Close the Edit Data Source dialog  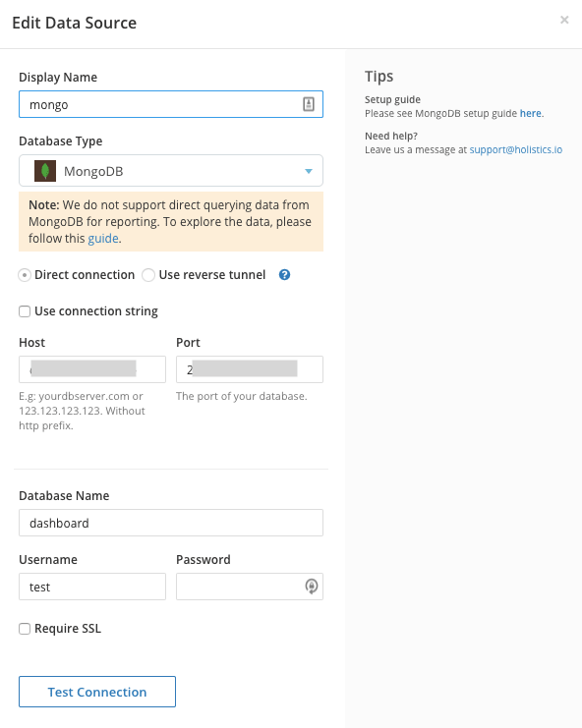[564, 20]
